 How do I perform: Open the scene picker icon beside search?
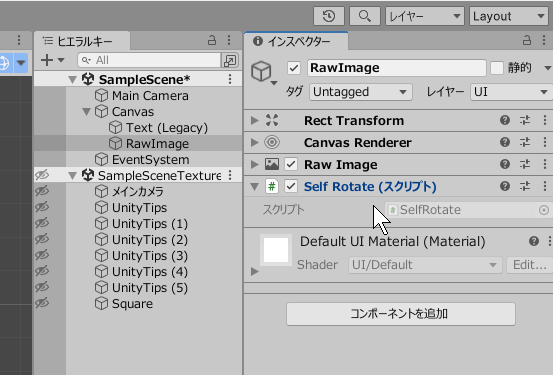(x=230, y=60)
